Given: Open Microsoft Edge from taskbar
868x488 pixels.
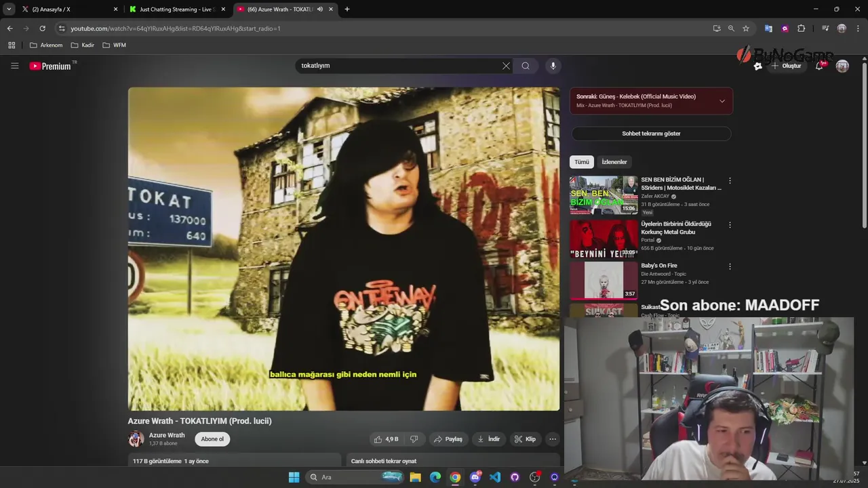Looking at the screenshot, I should click(x=435, y=477).
